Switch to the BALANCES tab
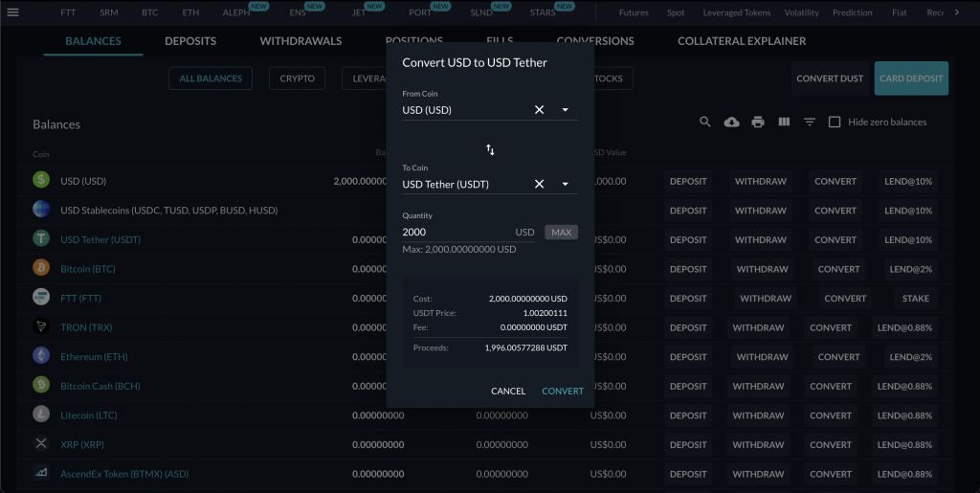Viewport: 980px width, 493px height. point(93,41)
